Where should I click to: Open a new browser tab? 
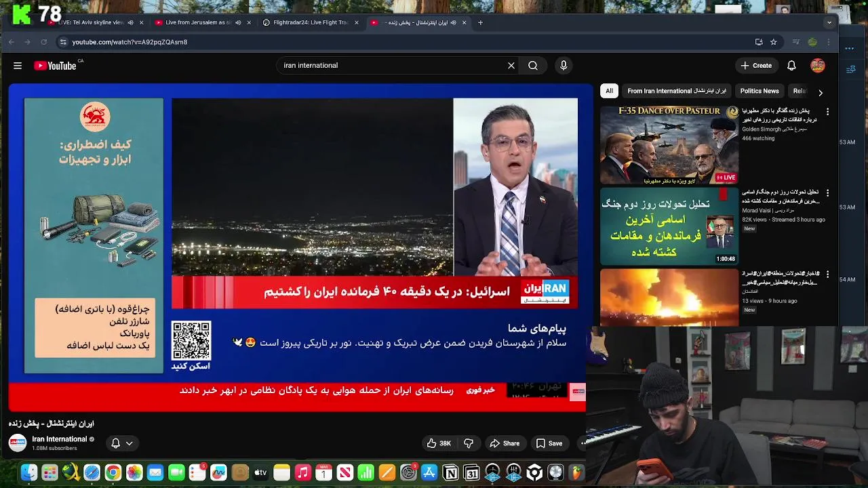coord(480,22)
